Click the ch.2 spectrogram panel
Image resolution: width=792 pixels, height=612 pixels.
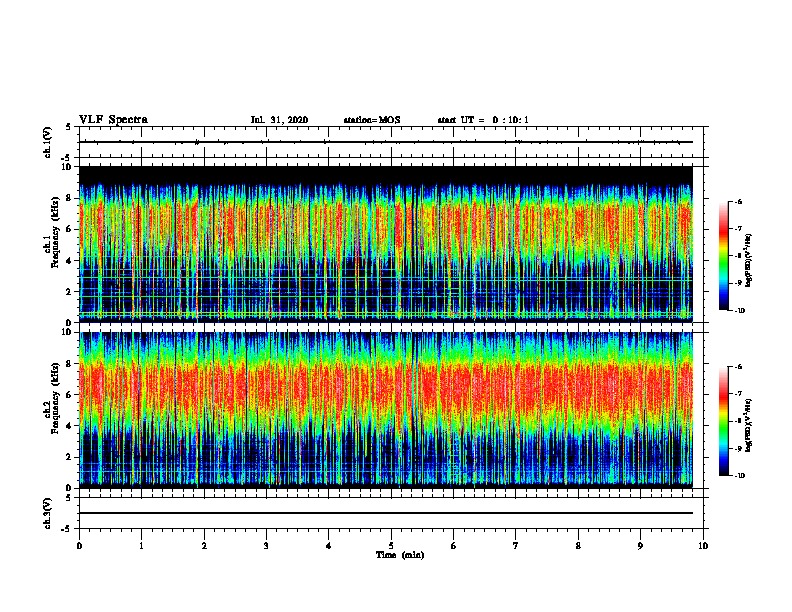tap(386, 410)
